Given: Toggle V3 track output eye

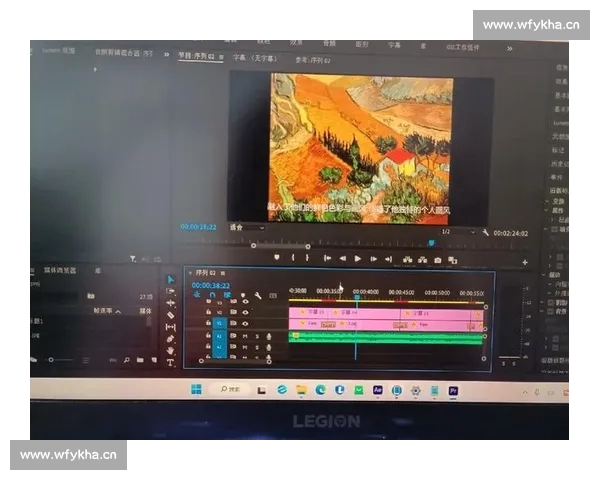Looking at the screenshot, I should coord(245,302).
